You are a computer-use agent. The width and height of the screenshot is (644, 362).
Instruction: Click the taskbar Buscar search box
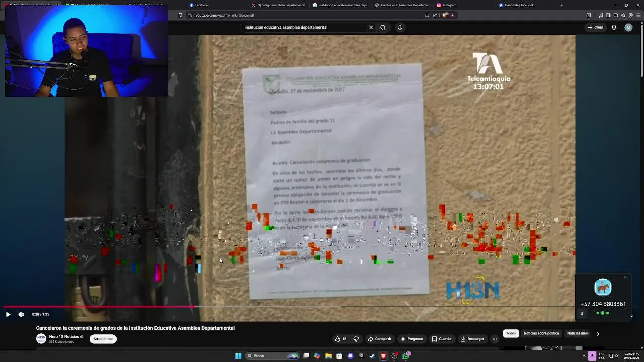click(272, 356)
